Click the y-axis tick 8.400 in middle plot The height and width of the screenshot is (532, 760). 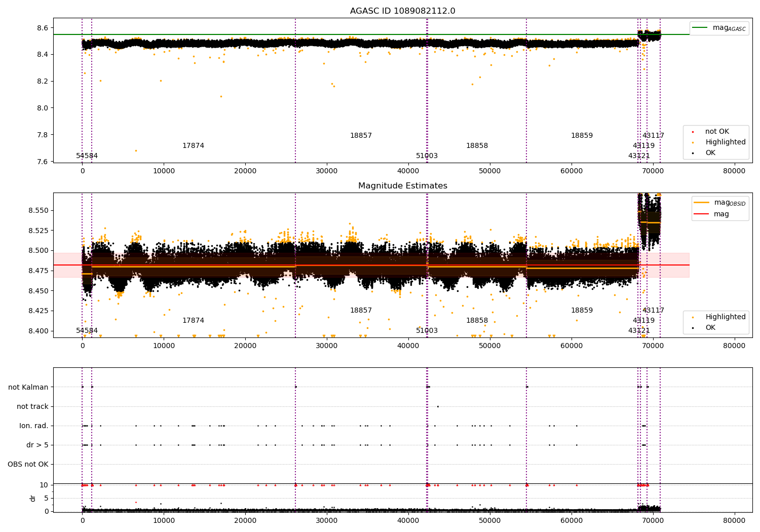pos(39,331)
